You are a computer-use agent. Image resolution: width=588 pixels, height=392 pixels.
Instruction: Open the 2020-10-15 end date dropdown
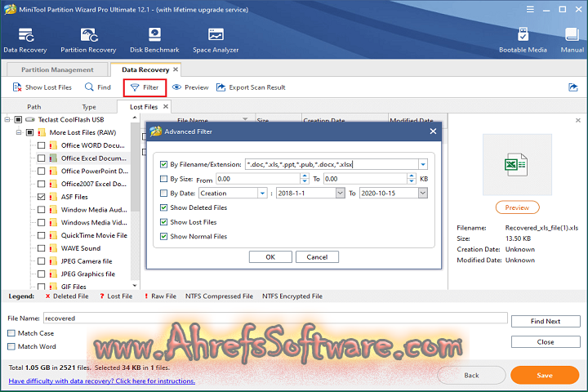pos(423,194)
